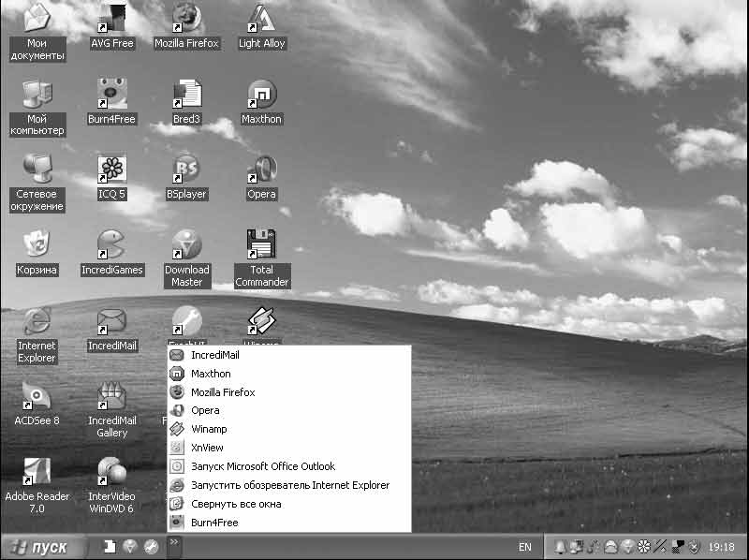This screenshot has width=749, height=560.
Task: Choose Maxthon in the Quick Launch popup
Action: 289,374
